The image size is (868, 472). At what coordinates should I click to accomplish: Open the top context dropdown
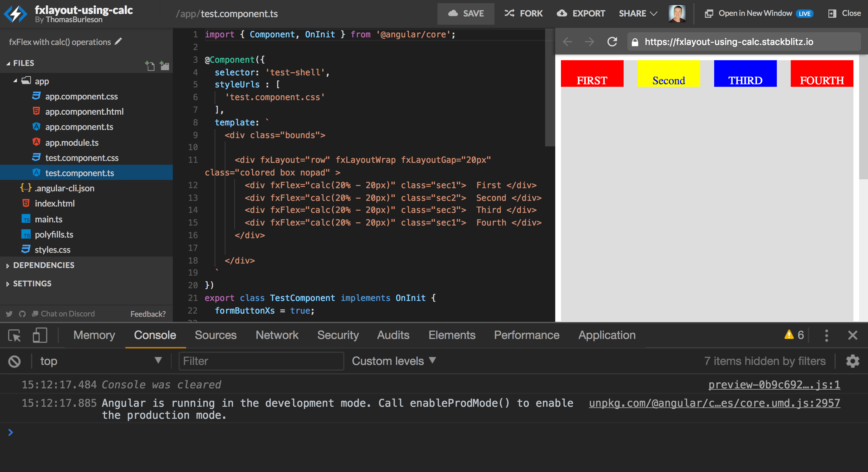[101, 361]
